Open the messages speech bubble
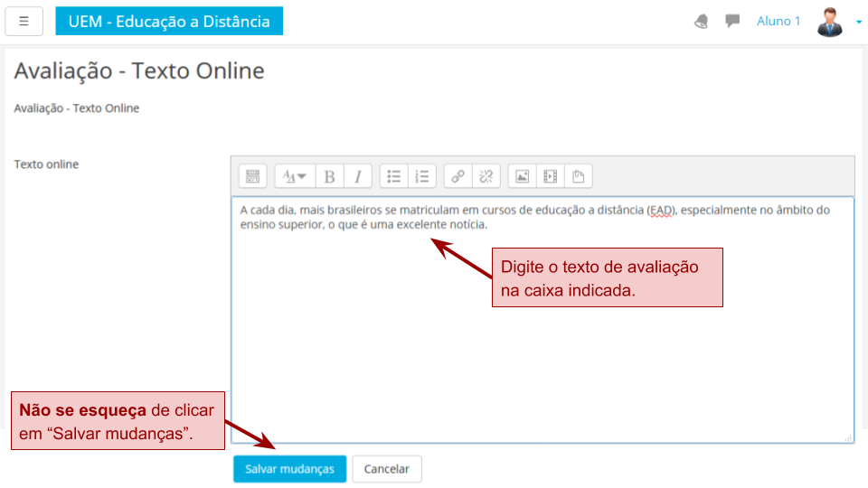 point(732,21)
